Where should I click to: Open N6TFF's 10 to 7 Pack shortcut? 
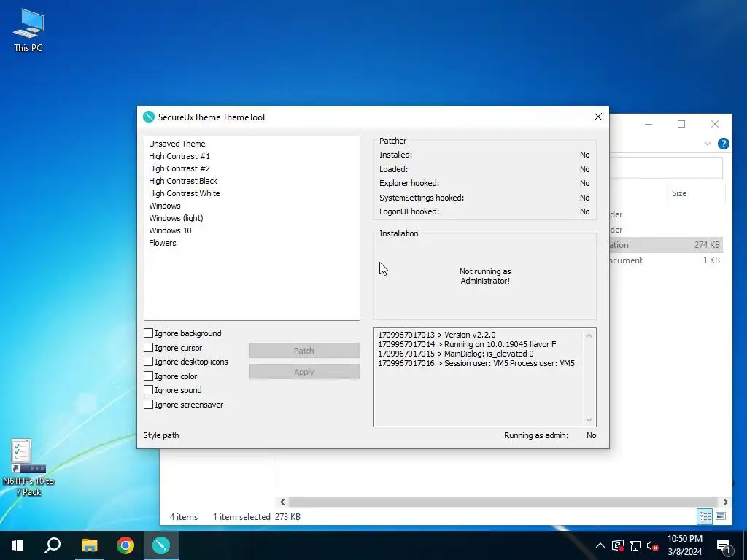[x=28, y=467]
